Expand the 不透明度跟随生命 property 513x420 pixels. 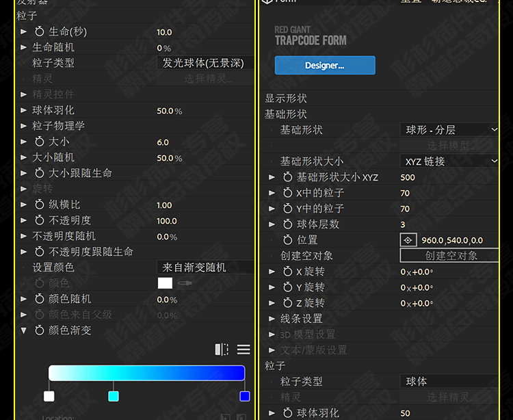[23, 252]
